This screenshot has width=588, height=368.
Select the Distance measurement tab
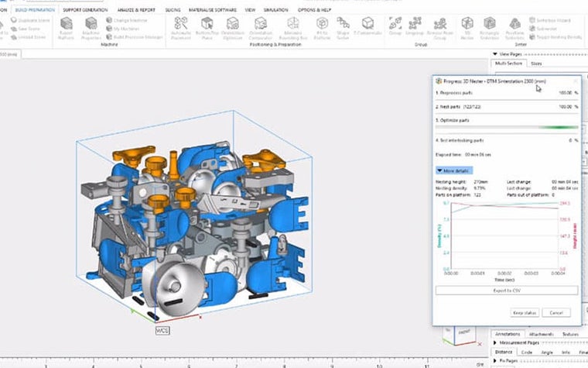[503, 352]
